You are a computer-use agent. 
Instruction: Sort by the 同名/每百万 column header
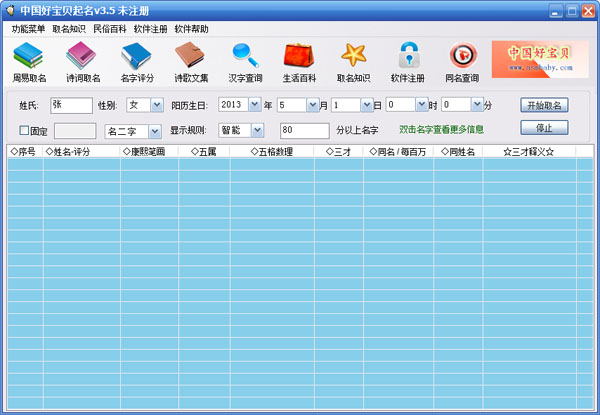click(398, 152)
